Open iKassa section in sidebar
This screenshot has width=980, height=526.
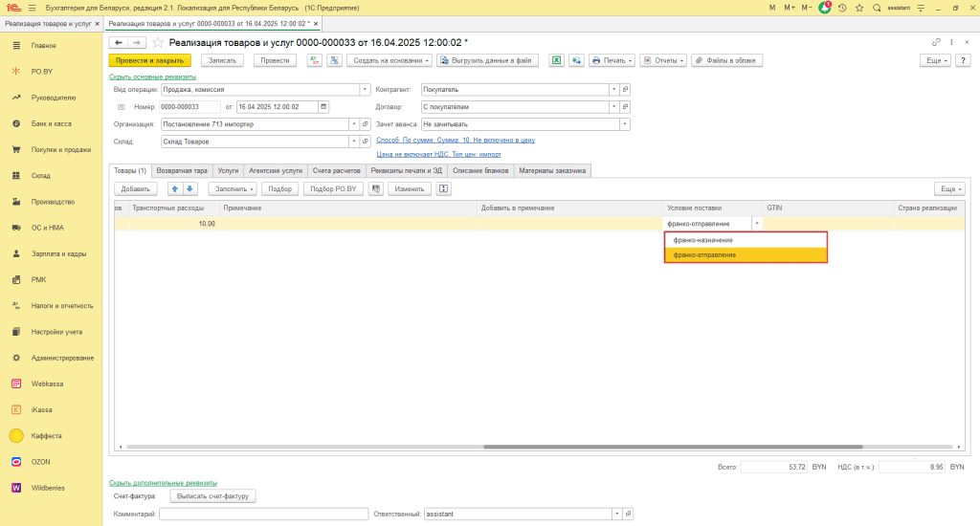pos(42,410)
